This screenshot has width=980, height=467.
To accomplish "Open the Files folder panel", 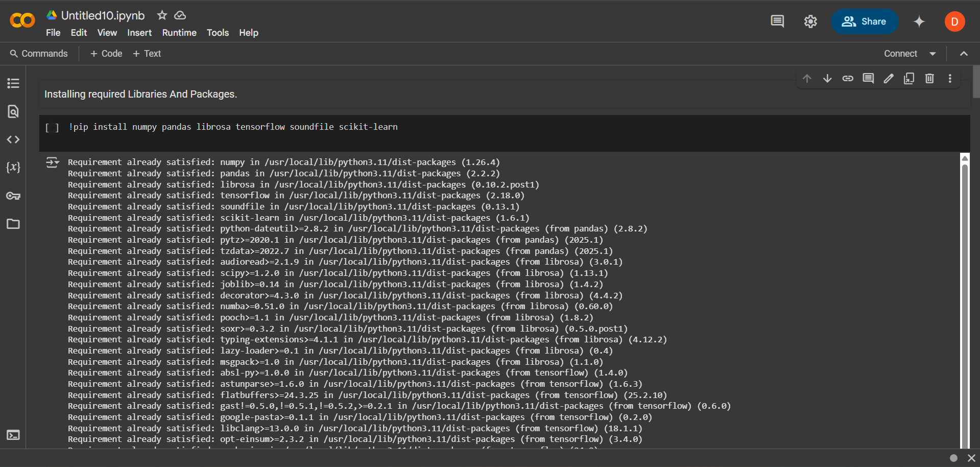I will [x=13, y=224].
